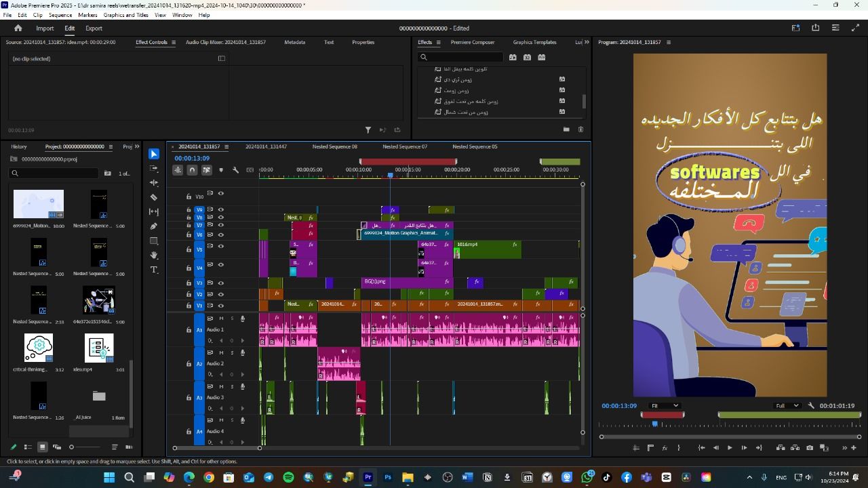Image resolution: width=868 pixels, height=488 pixels.
Task: Toggle Linked Selection in timeline
Action: tap(207, 170)
